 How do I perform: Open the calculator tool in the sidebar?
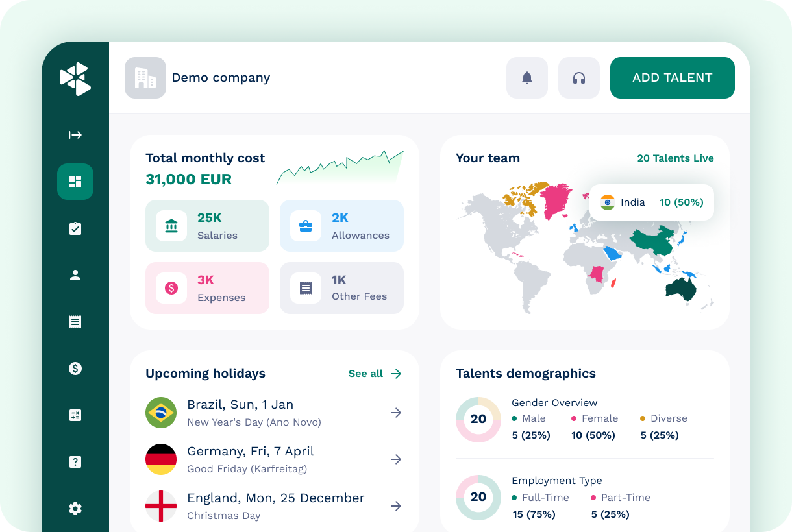click(75, 415)
